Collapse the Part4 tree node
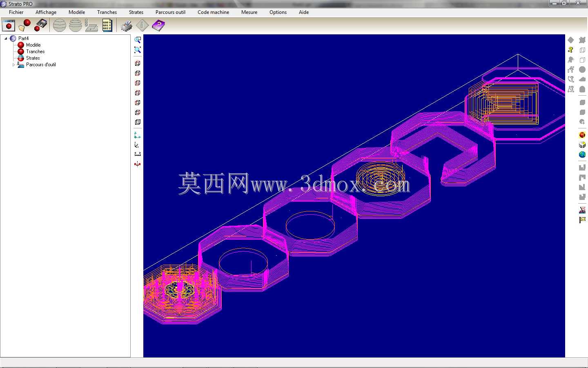This screenshot has height=368, width=588. click(6, 38)
